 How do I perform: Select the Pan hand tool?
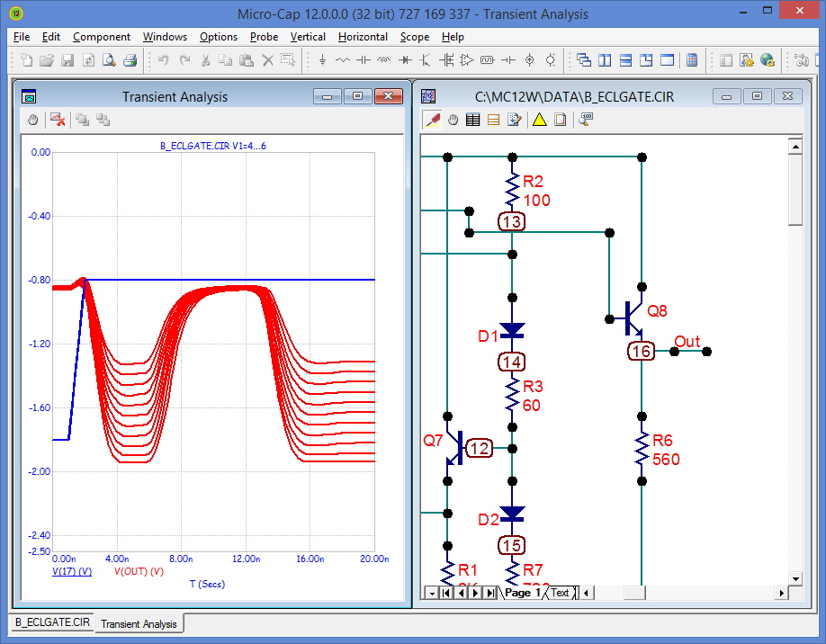[x=453, y=119]
